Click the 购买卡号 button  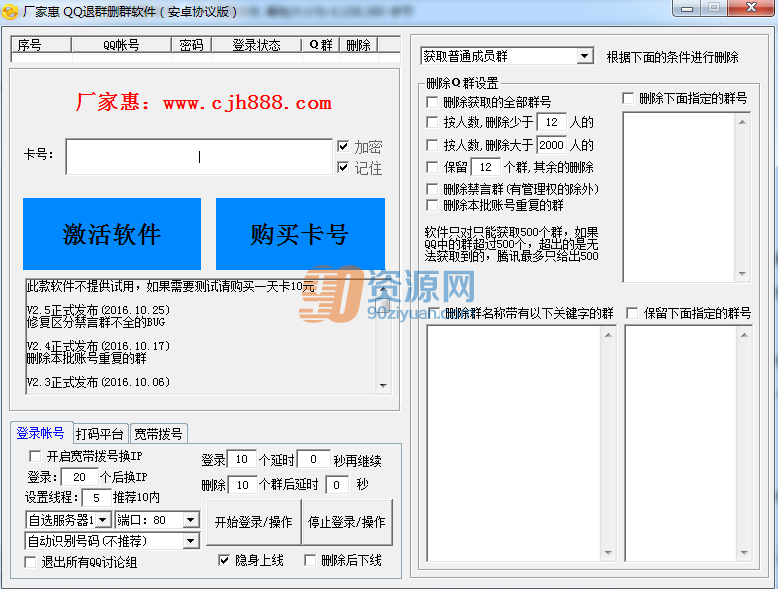click(300, 234)
